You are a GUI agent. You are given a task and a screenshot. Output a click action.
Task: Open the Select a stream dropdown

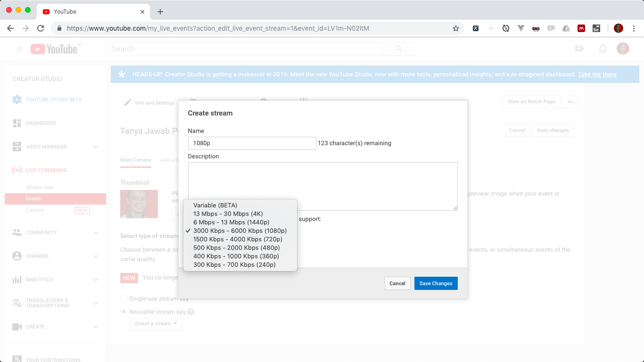(156, 323)
